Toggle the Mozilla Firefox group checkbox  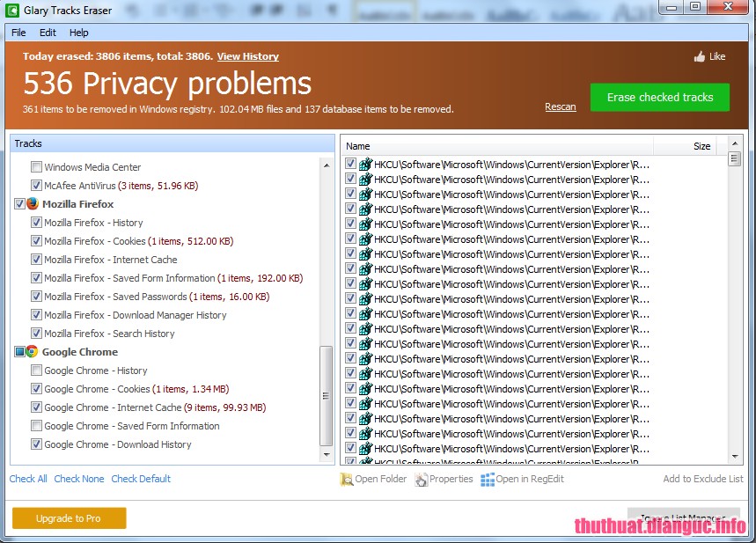click(x=19, y=204)
